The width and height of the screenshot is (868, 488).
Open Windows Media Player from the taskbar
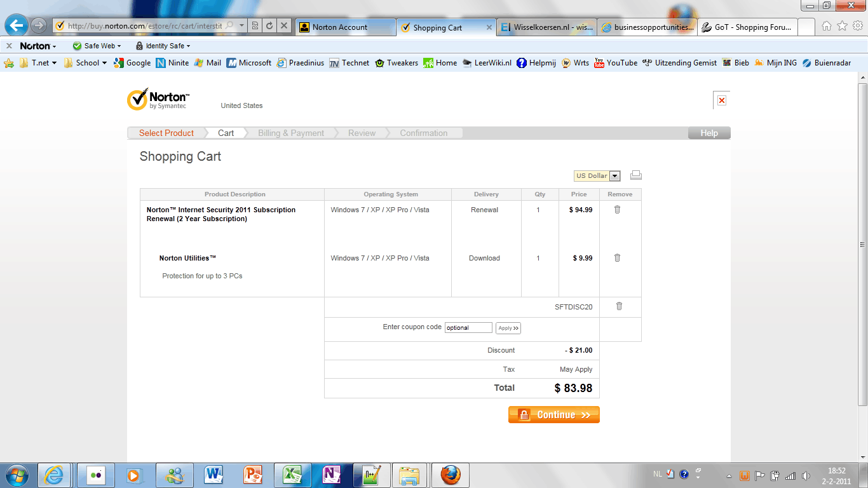coord(134,475)
